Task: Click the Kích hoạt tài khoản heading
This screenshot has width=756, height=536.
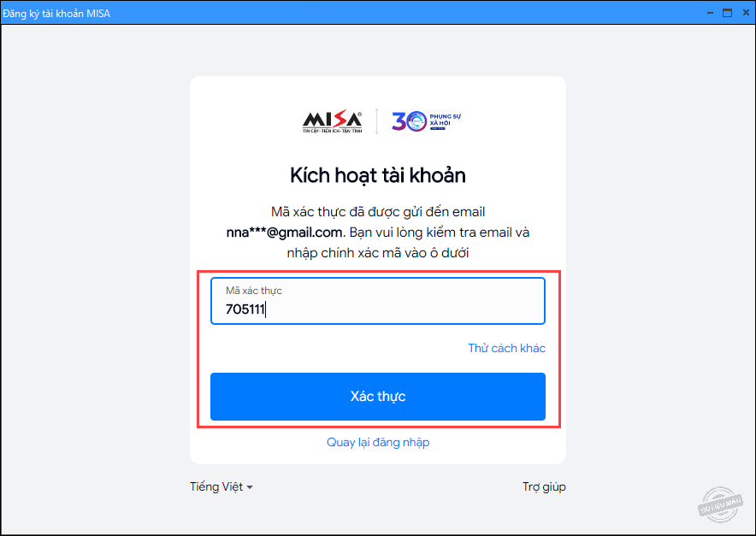Action: click(378, 175)
